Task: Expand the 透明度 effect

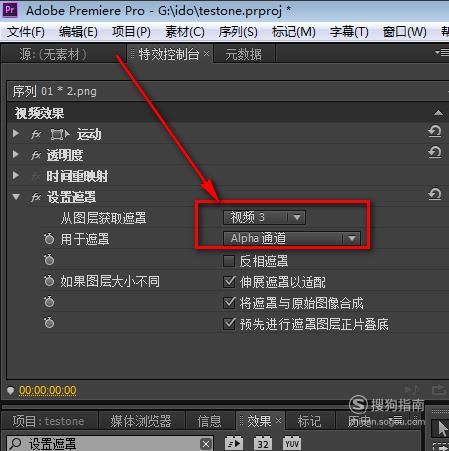Action: (15, 154)
